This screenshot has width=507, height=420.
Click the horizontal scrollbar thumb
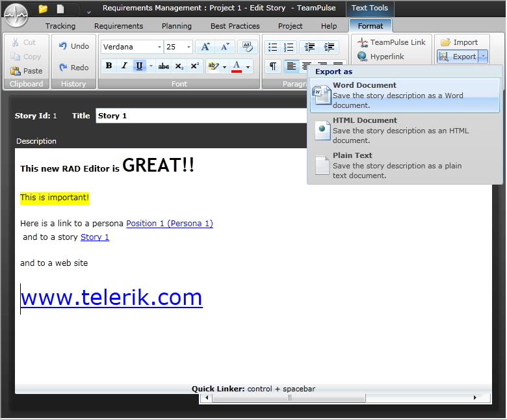coord(289,397)
